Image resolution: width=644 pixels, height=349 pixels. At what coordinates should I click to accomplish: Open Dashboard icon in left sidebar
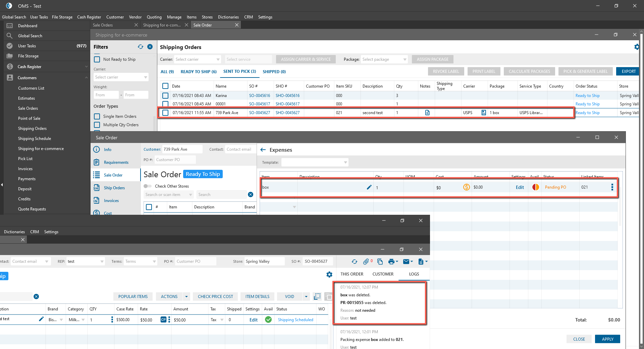pos(10,26)
